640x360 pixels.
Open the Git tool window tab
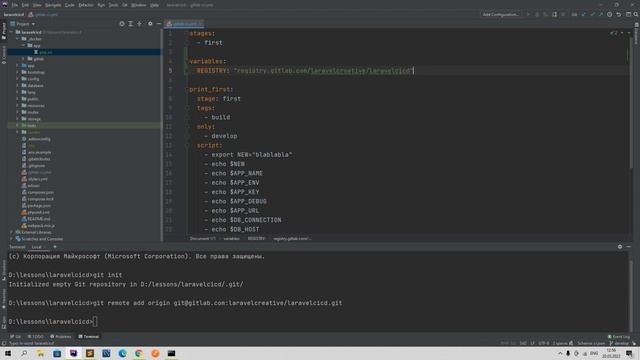point(16,337)
